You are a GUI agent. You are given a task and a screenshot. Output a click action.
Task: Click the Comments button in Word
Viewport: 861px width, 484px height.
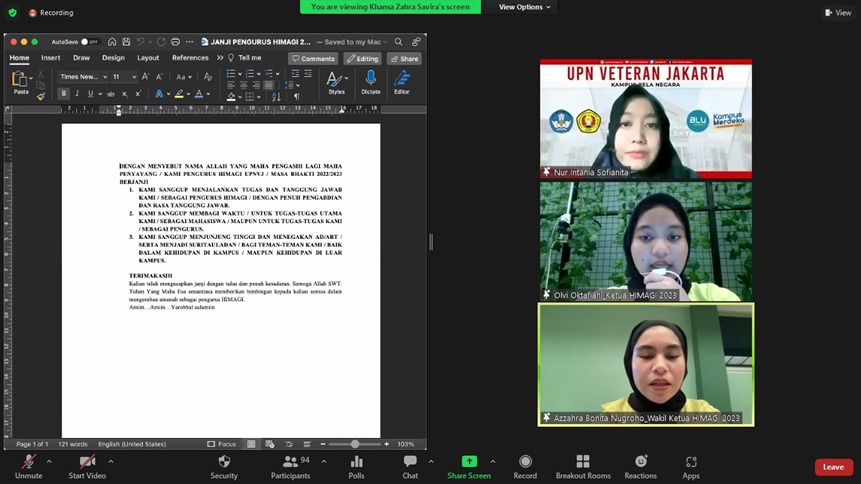(x=313, y=59)
